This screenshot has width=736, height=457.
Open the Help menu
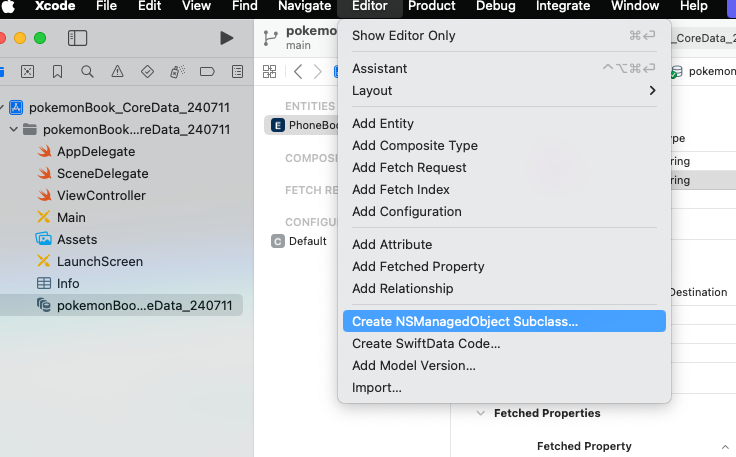[694, 6]
